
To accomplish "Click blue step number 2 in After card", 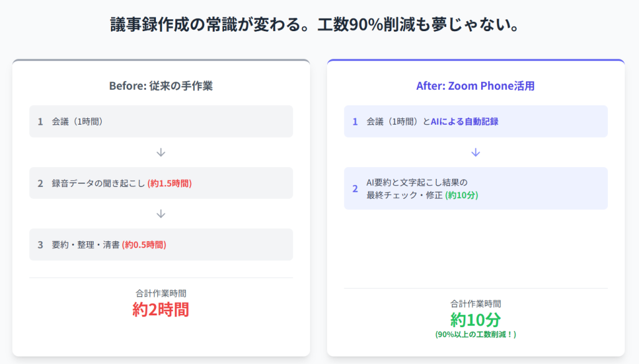I will (x=355, y=188).
